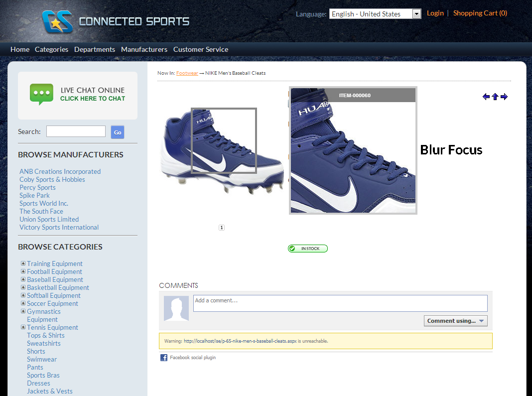Go to next product with right arrow
532x396 pixels.
(x=504, y=97)
